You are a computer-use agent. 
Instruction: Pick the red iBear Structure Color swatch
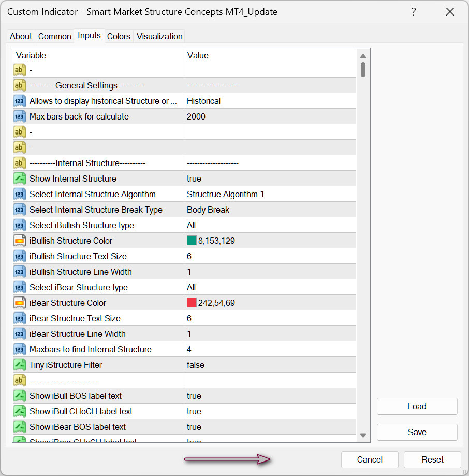pyautogui.click(x=192, y=303)
